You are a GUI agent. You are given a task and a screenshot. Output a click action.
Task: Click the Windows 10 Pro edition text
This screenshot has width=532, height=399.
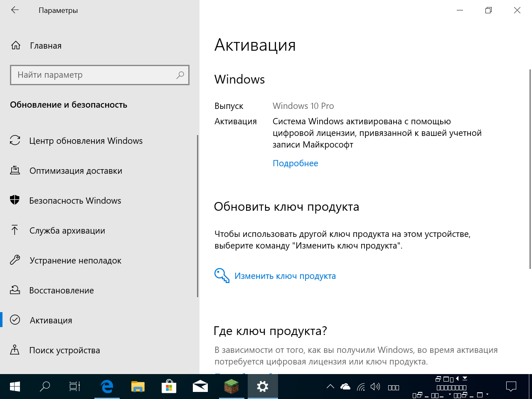coord(303,106)
